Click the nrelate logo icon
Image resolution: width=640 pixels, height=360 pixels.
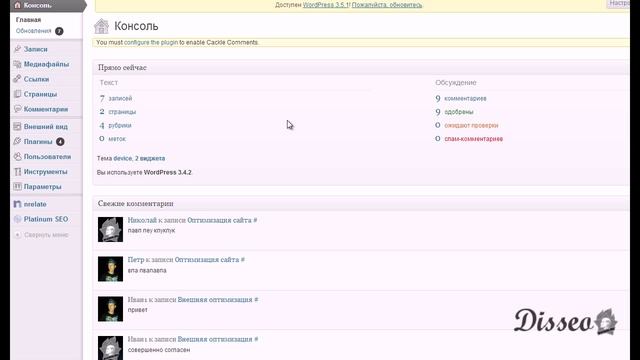click(17, 204)
